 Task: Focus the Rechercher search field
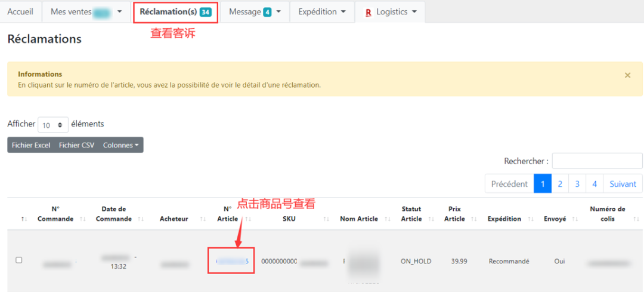pos(597,161)
